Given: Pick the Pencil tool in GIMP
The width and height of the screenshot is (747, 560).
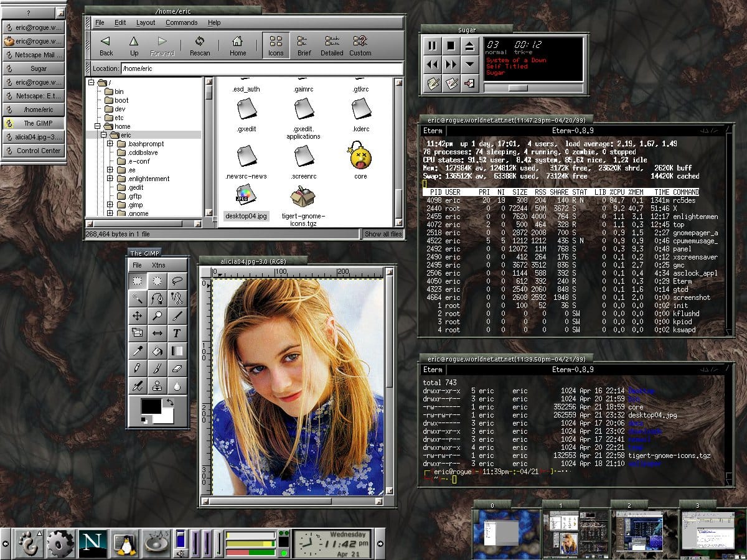Looking at the screenshot, I should point(138,368).
